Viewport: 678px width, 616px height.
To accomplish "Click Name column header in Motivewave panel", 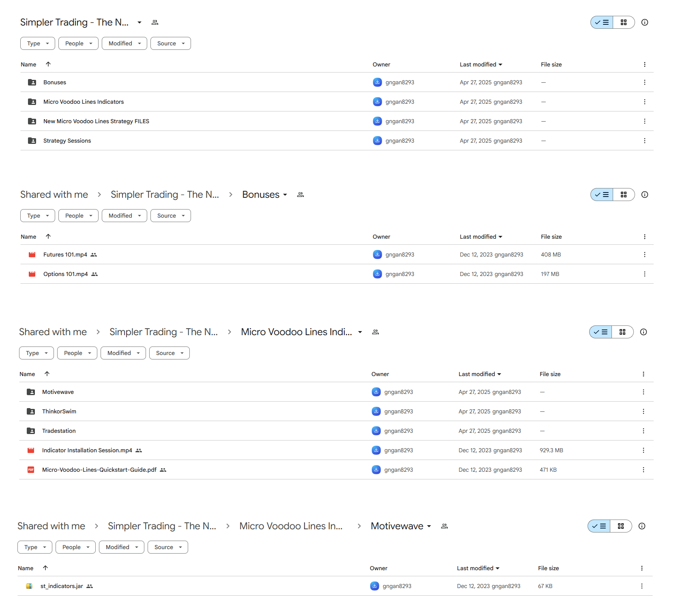I will pyautogui.click(x=26, y=568).
